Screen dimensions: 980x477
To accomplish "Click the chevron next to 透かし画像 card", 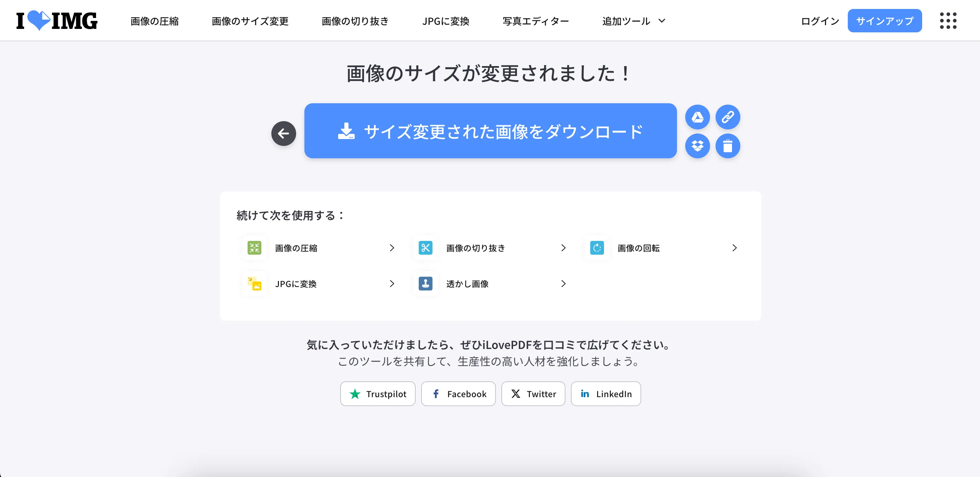I will pyautogui.click(x=563, y=284).
